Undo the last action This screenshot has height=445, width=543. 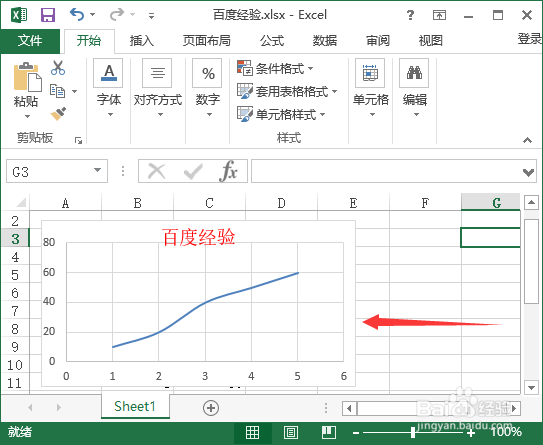[x=77, y=15]
